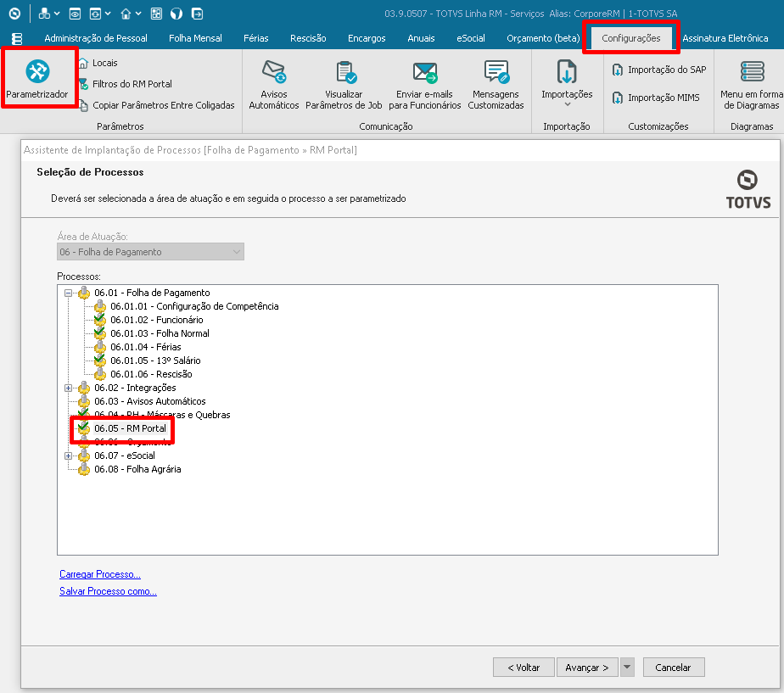The width and height of the screenshot is (784, 693).
Task: Click the home icon in the quick access bar
Action: pos(126,14)
